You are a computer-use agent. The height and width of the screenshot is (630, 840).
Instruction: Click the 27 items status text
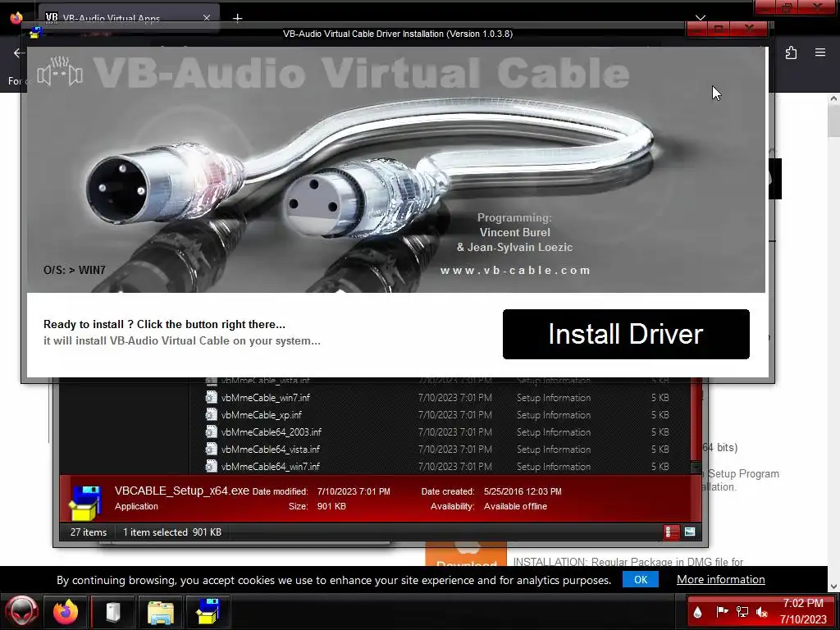pos(89,532)
